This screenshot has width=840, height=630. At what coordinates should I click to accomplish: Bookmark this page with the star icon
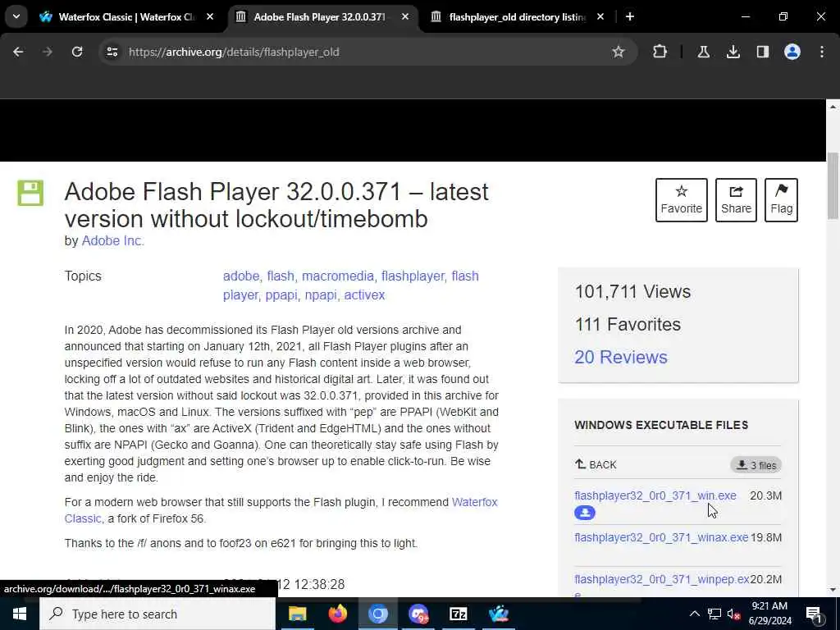tap(619, 52)
